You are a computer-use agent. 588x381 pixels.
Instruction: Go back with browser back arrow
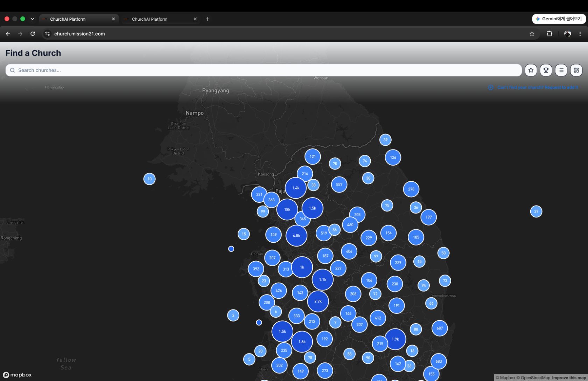[x=8, y=34]
